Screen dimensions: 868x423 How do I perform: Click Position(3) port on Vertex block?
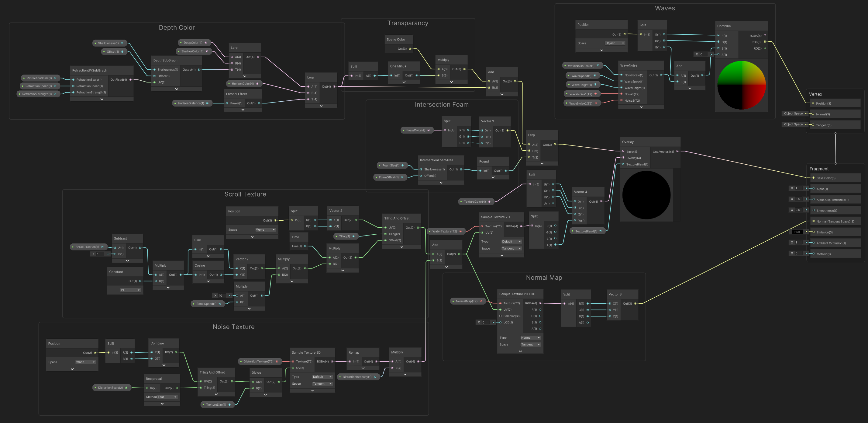point(813,103)
